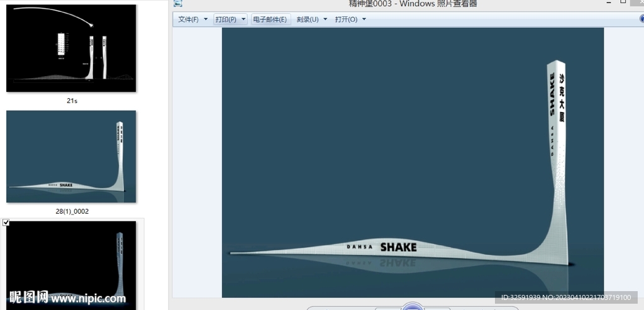Screen dimensions: 644x310
Task: Select the 28(1)_0002 image thumbnail
Action: (71, 157)
